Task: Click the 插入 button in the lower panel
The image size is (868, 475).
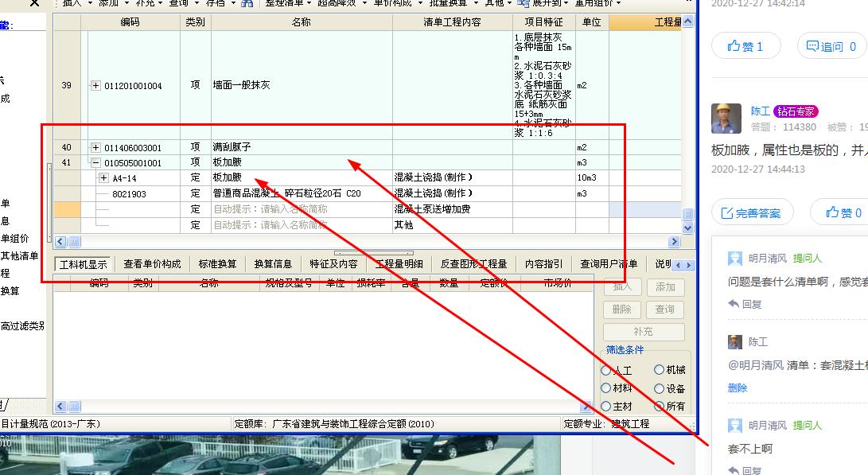Action: point(621,286)
